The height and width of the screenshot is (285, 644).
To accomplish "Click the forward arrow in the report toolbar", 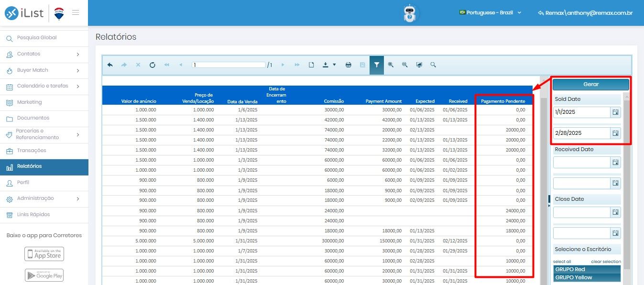I will 124,65.
